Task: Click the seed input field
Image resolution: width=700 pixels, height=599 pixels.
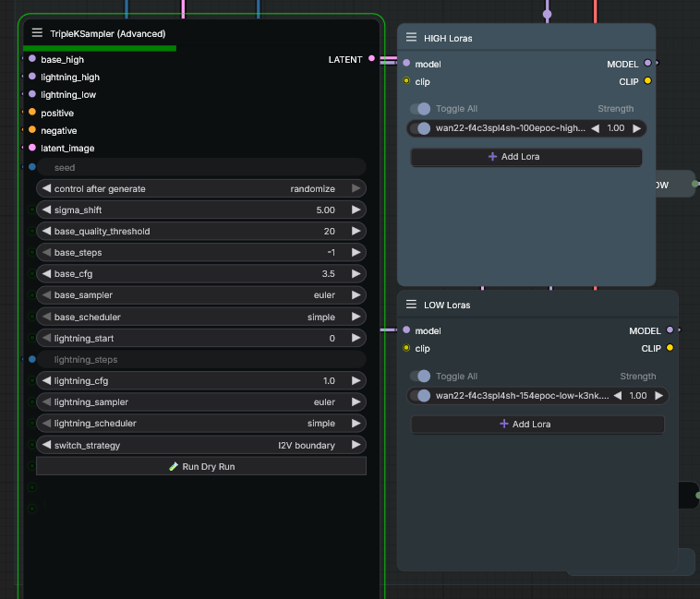Action: (201, 168)
